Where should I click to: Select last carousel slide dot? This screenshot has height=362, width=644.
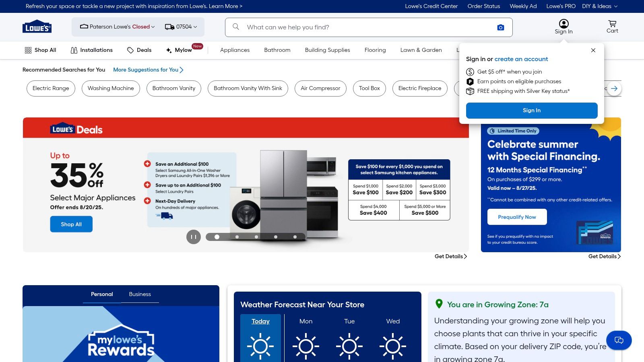click(x=295, y=237)
